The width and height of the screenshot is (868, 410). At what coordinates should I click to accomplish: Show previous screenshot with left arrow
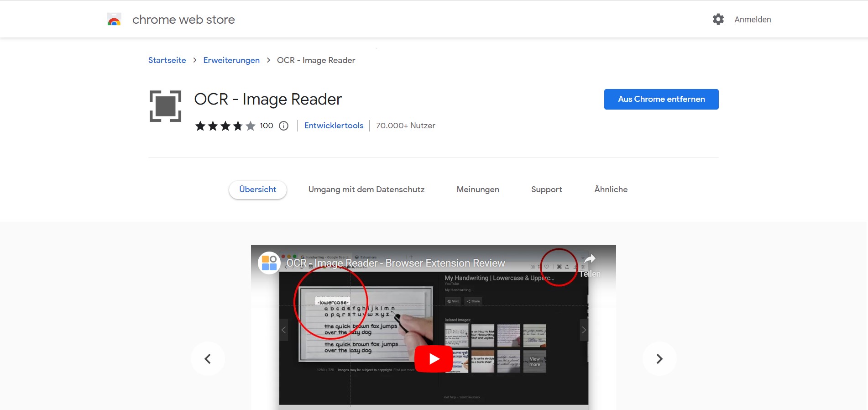[208, 359]
